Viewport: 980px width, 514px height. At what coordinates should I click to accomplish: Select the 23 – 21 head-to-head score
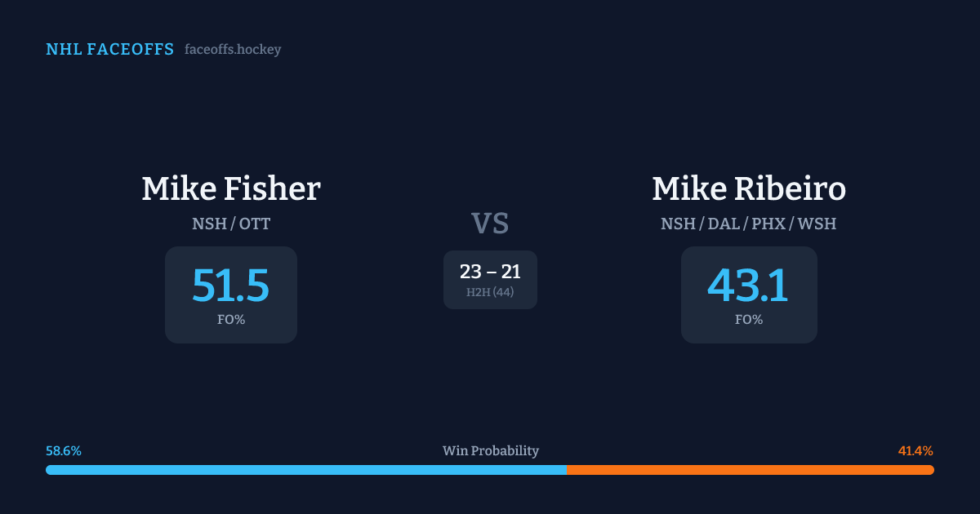(x=490, y=272)
